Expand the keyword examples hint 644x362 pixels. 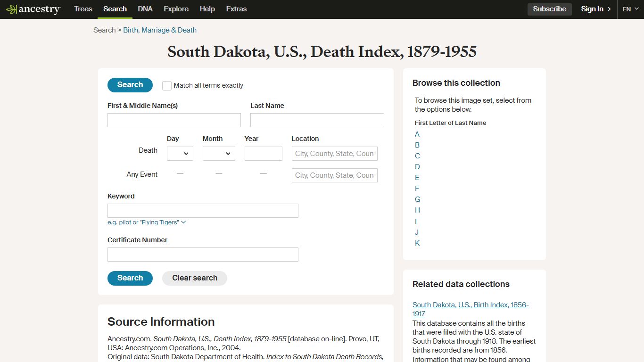click(147, 222)
